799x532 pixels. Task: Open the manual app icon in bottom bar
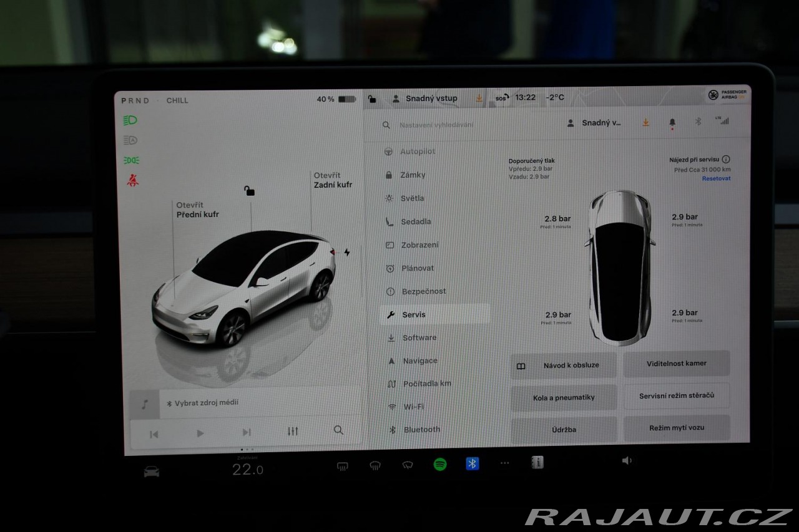[x=537, y=462]
